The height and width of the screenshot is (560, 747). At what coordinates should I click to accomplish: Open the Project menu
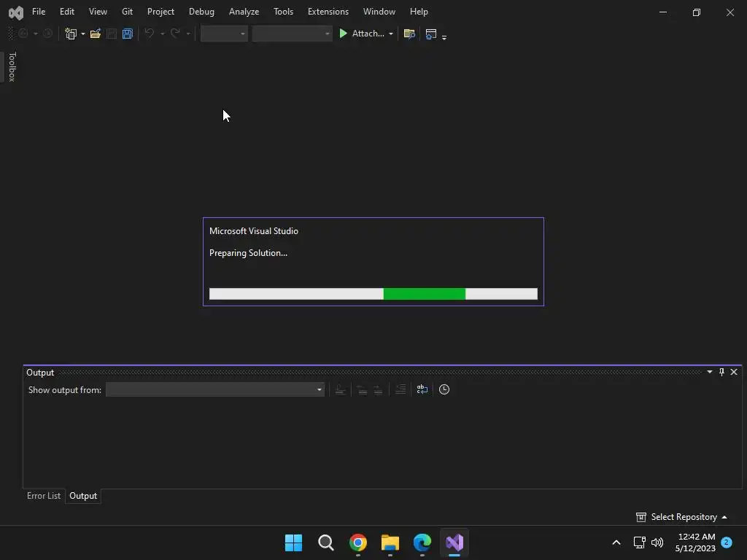coord(160,12)
